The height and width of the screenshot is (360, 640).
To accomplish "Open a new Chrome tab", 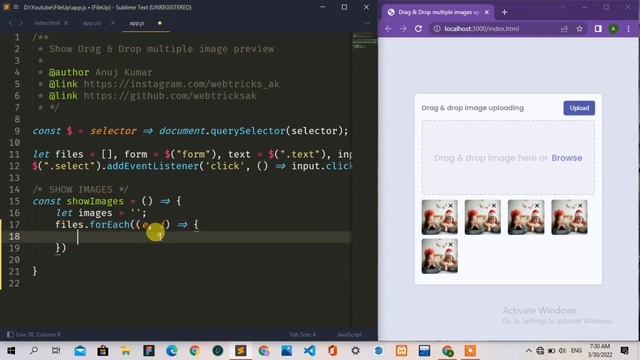I will (x=504, y=12).
